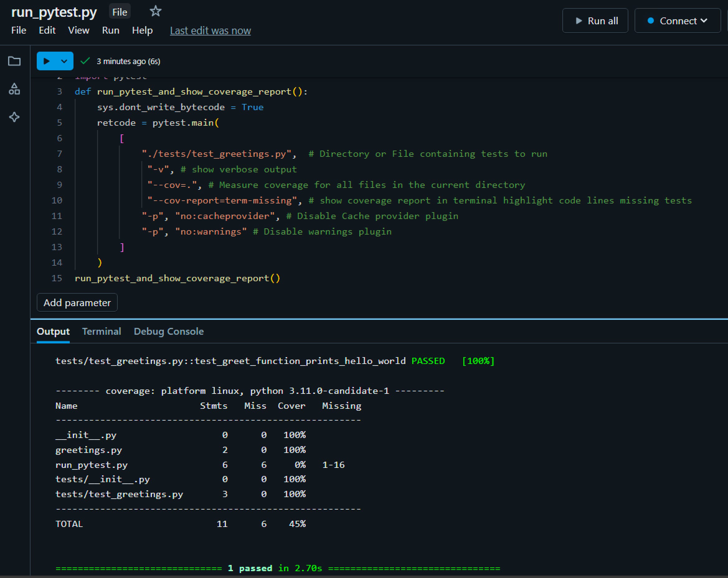Click the blue connection status dot
Image resolution: width=728 pixels, height=578 pixels.
[x=650, y=21]
